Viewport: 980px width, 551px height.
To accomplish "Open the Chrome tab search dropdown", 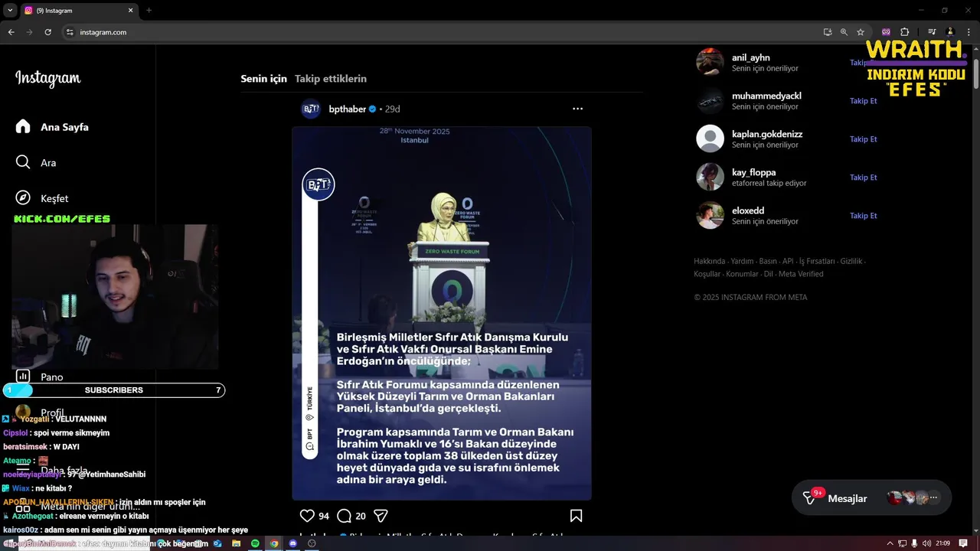I will pyautogui.click(x=10, y=11).
